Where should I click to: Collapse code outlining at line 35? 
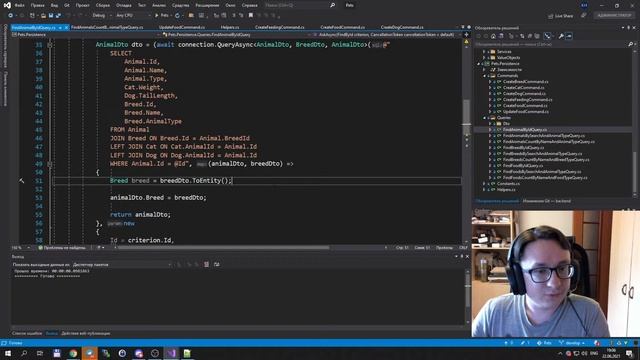[x=50, y=44]
